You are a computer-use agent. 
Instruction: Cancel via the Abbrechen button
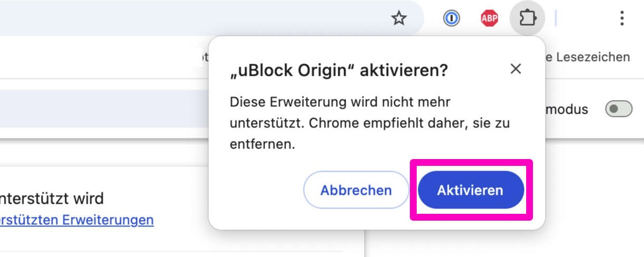click(356, 190)
